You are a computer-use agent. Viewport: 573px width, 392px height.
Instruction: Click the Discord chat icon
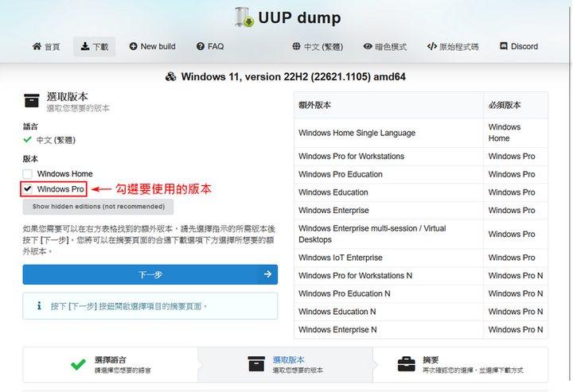click(504, 46)
